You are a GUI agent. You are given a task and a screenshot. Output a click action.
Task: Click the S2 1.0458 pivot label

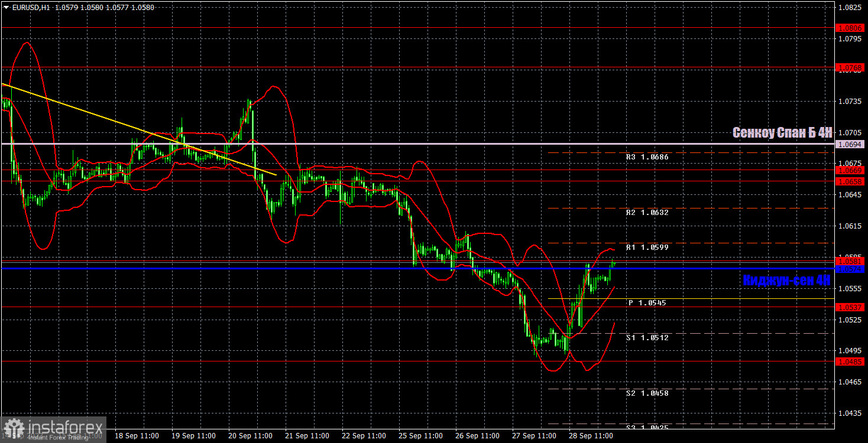647,393
